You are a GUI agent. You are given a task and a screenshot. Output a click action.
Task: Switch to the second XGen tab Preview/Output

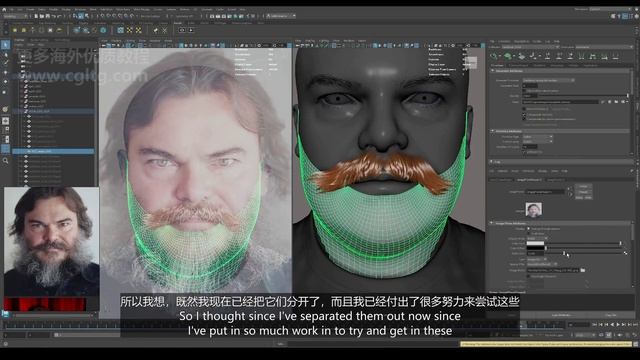(x=518, y=65)
